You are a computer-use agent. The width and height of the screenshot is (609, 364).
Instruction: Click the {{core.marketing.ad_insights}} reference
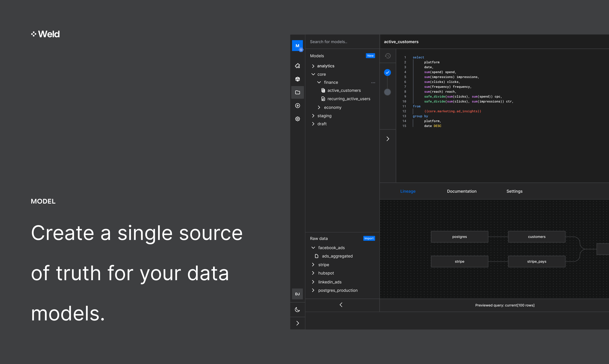click(x=453, y=111)
